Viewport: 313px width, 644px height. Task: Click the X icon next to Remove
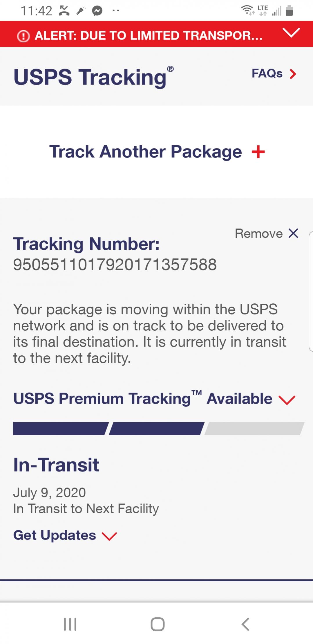(x=293, y=233)
